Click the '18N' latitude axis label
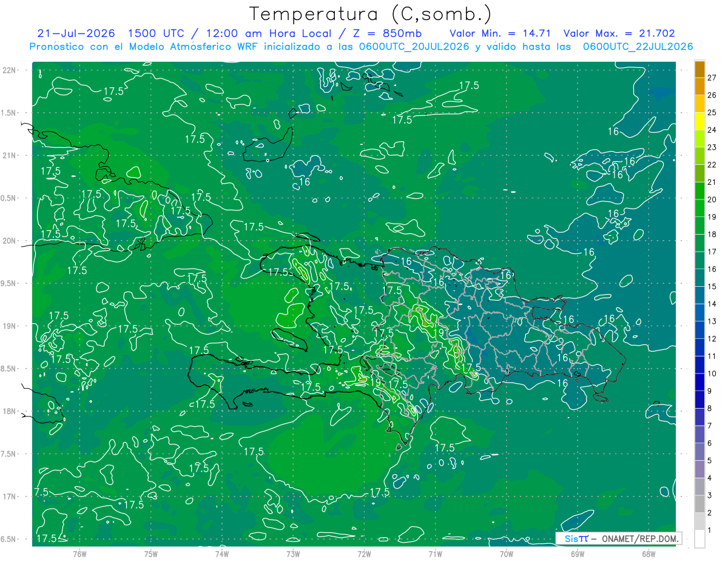The image size is (728, 562). [9, 411]
